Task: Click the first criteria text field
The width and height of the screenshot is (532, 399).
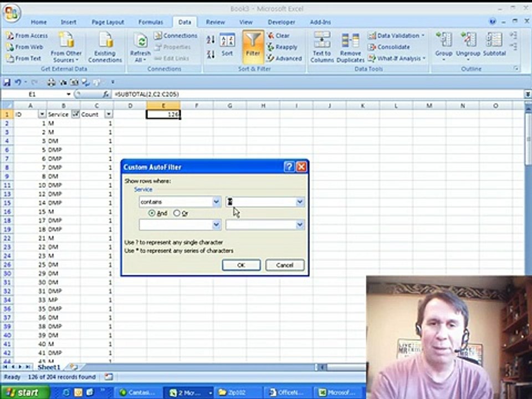Action: (261, 202)
